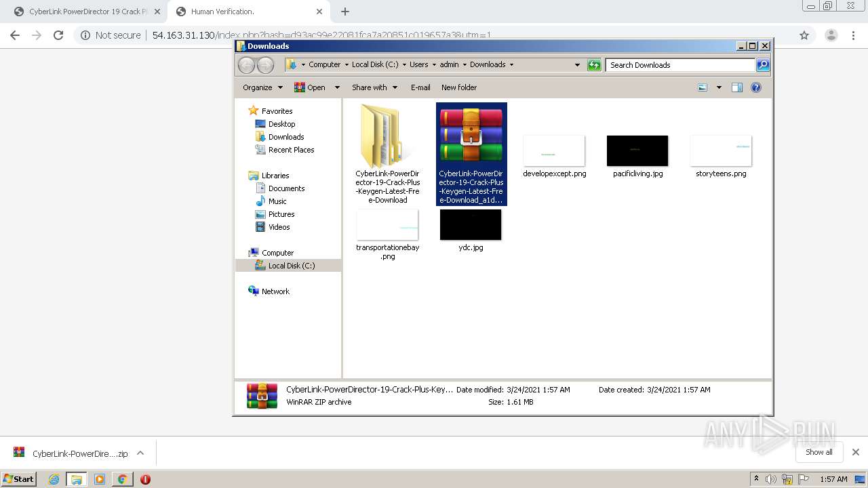This screenshot has height=488, width=868.
Task: Click E-mail toolbar button
Action: pos(420,87)
